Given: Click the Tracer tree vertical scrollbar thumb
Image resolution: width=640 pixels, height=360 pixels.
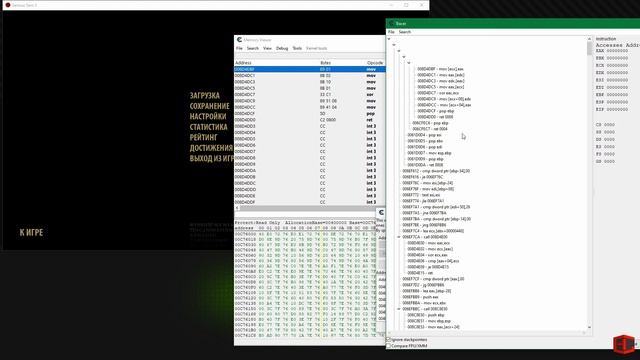Looking at the screenshot, I should point(589,49).
